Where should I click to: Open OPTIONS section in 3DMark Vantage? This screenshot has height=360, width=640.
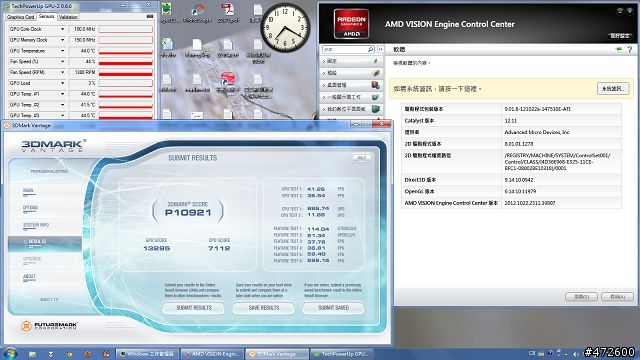pyautogui.click(x=30, y=208)
